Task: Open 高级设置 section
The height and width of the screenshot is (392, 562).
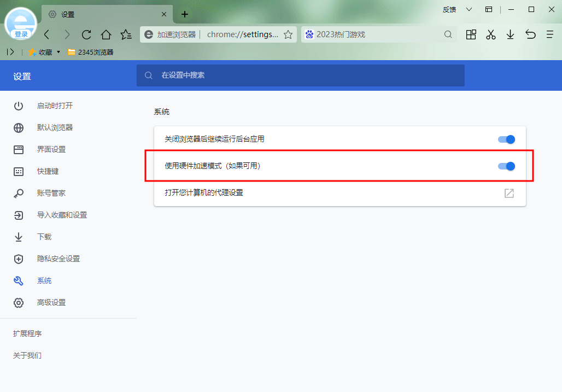Action: click(51, 302)
